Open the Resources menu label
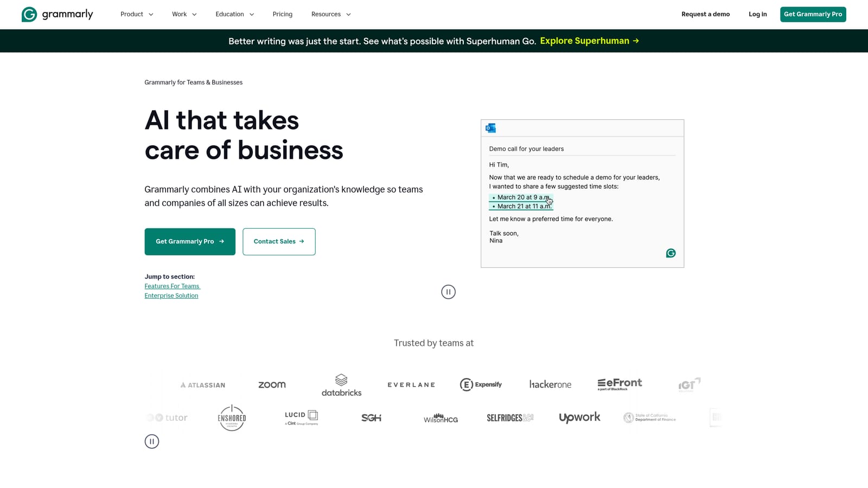The image size is (868, 488). (326, 14)
